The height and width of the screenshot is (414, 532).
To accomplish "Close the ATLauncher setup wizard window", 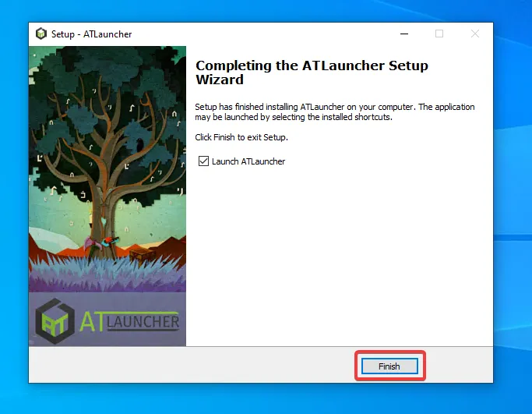I will click(474, 34).
